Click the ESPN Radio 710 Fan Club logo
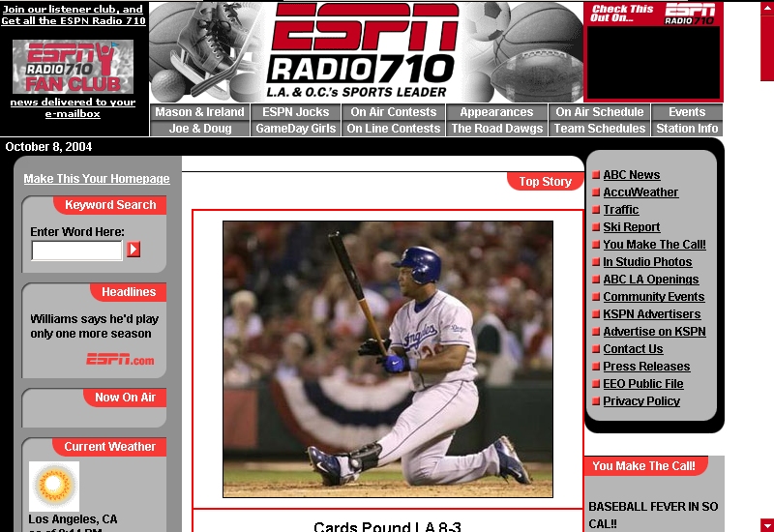Screen dimensions: 774x532 point(74,66)
